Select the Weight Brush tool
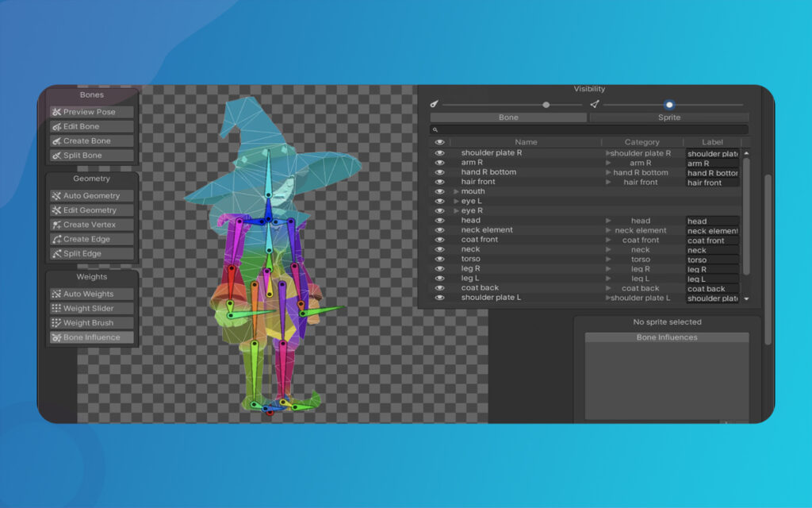 click(91, 323)
